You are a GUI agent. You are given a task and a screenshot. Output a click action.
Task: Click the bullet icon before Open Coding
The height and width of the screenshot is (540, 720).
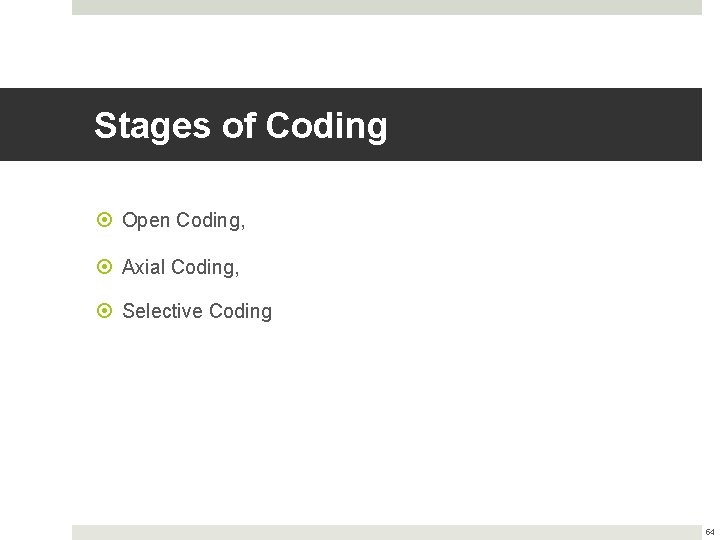click(104, 220)
